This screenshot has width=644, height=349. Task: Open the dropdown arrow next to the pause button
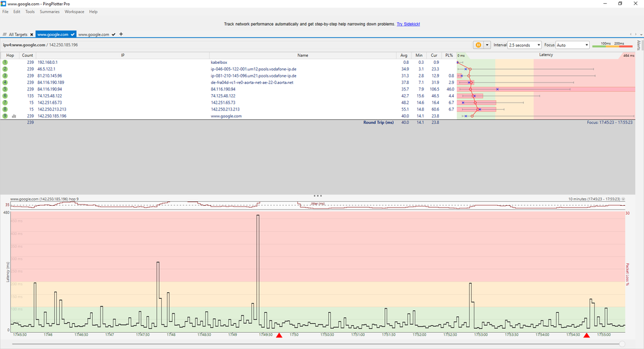(487, 45)
